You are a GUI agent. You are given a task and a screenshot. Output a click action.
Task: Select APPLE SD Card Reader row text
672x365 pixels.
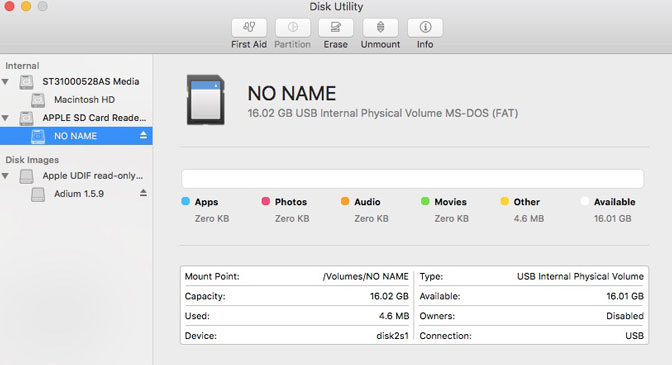pyautogui.click(x=94, y=118)
